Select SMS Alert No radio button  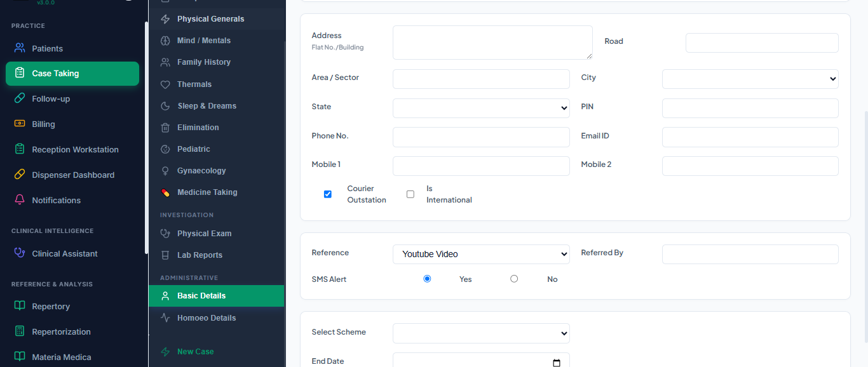pyautogui.click(x=514, y=279)
